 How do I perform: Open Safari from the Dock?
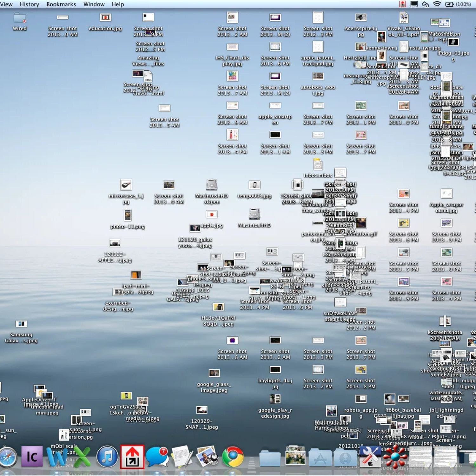8,456
